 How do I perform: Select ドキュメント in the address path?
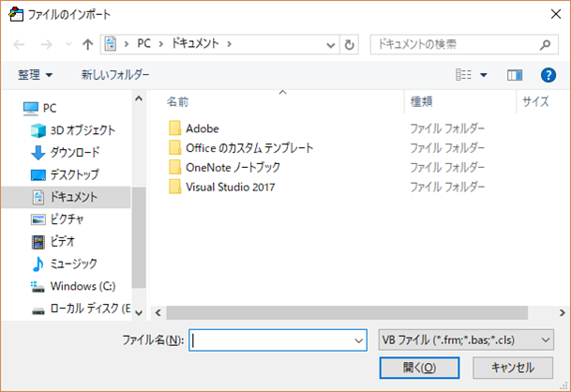pos(195,44)
